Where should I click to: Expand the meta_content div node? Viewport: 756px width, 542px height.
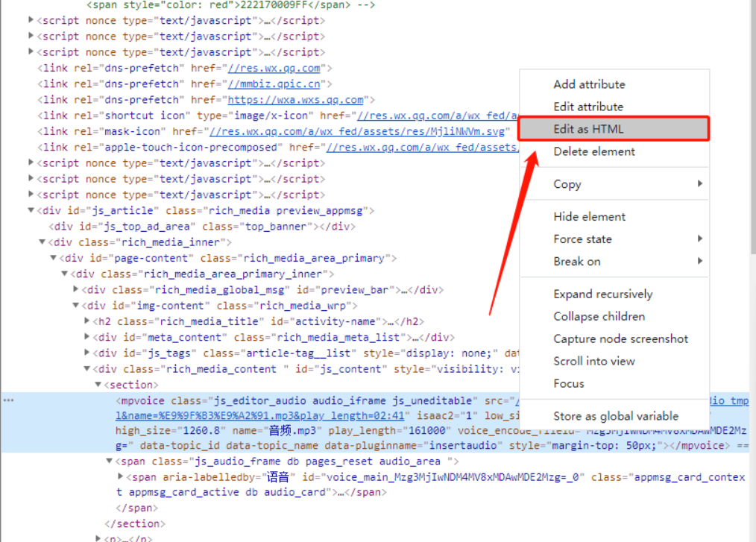pos(86,337)
